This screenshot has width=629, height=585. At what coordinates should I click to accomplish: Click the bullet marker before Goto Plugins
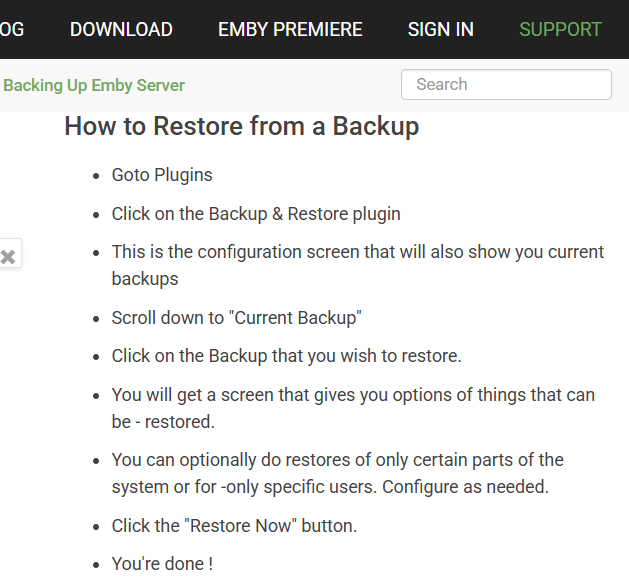pos(96,176)
